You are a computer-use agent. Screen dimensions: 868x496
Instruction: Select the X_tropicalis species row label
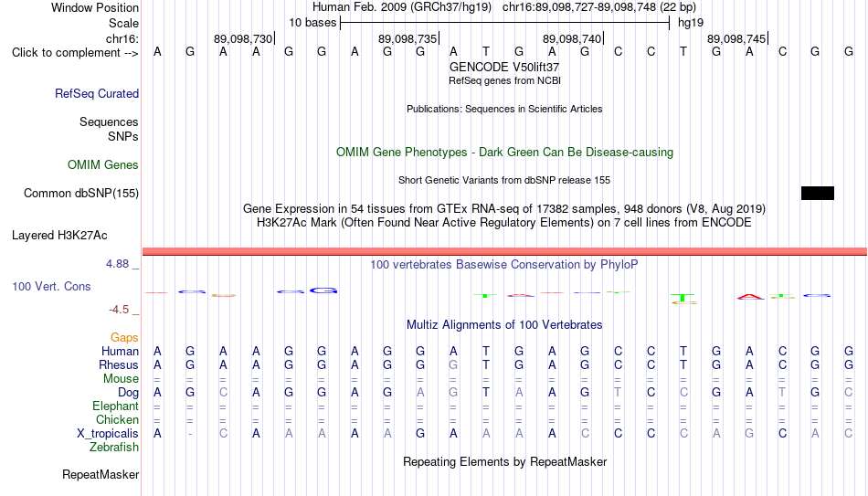[108, 434]
